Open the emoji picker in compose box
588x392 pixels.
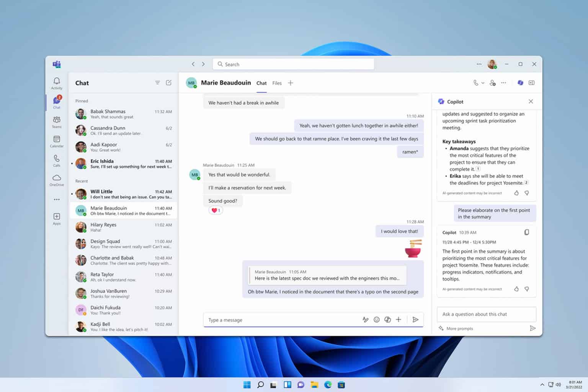(x=377, y=320)
